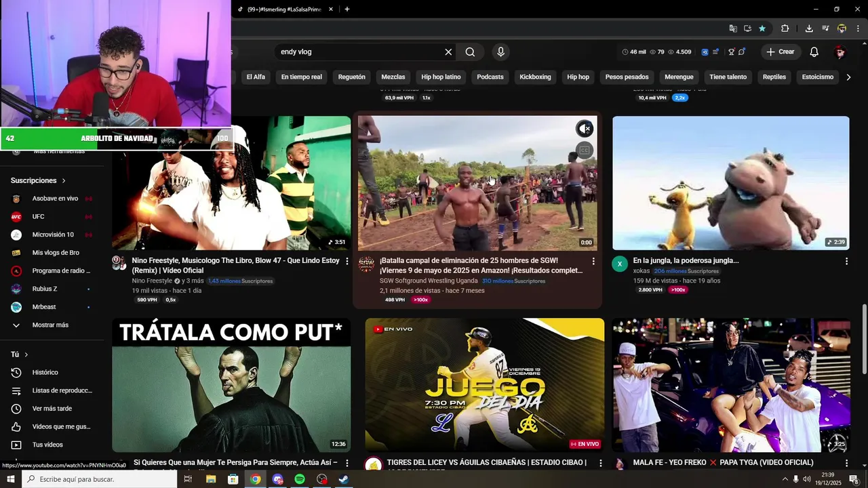Open the Chrome extensions puzzle icon
The height and width of the screenshot is (488, 868).
pyautogui.click(x=785, y=28)
